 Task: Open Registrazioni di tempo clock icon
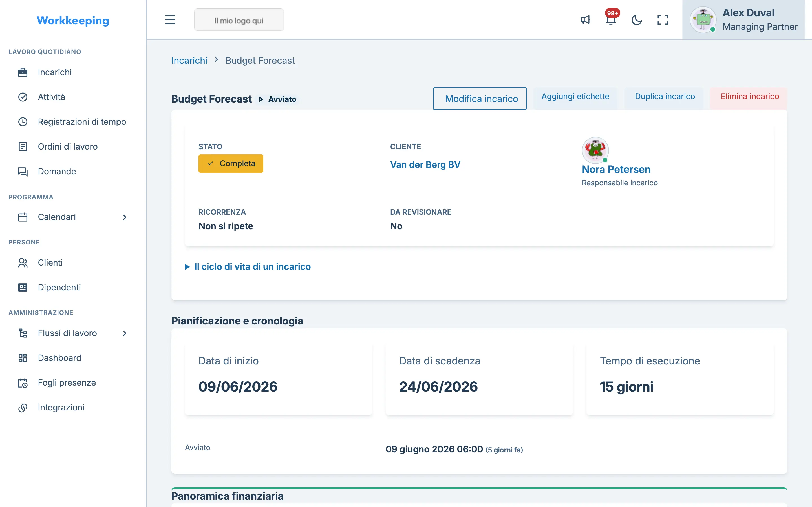(23, 122)
